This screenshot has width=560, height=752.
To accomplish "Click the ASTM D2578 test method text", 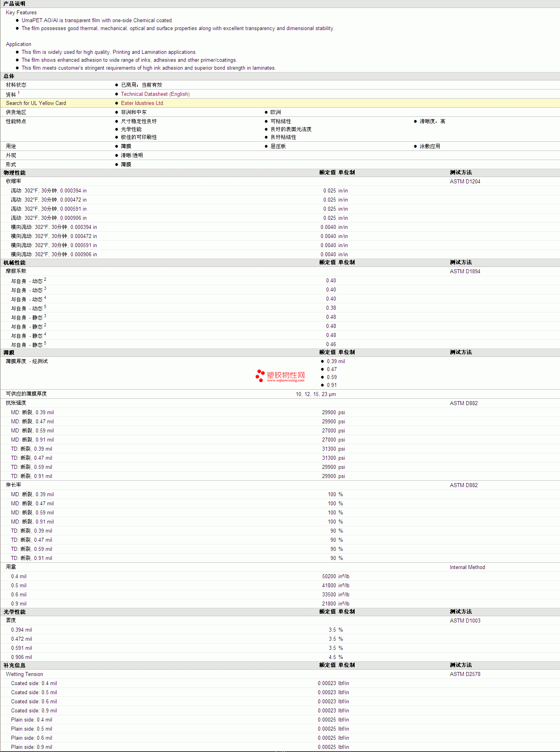I will [x=465, y=674].
